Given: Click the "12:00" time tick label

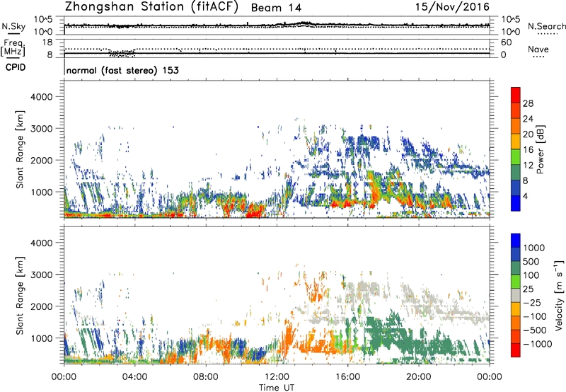Looking at the screenshot, I should tap(277, 377).
